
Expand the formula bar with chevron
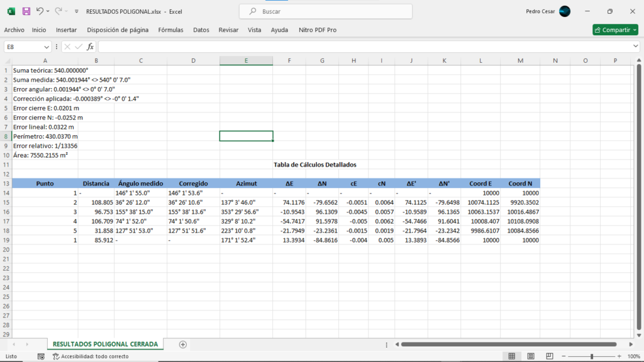coord(635,47)
